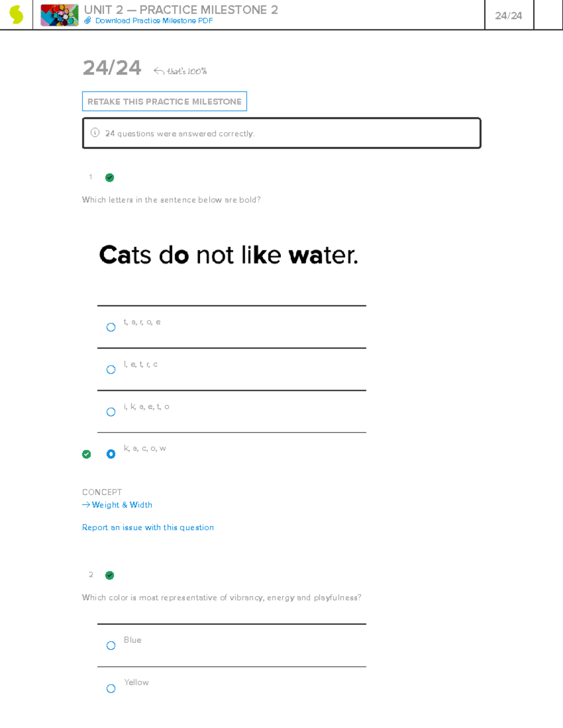Screen dimensions: 563x728
Task: Open the Weight & Width concept link
Action: (122, 505)
